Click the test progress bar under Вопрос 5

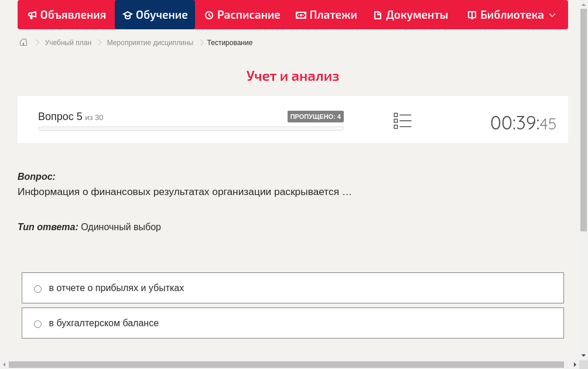coord(190,128)
